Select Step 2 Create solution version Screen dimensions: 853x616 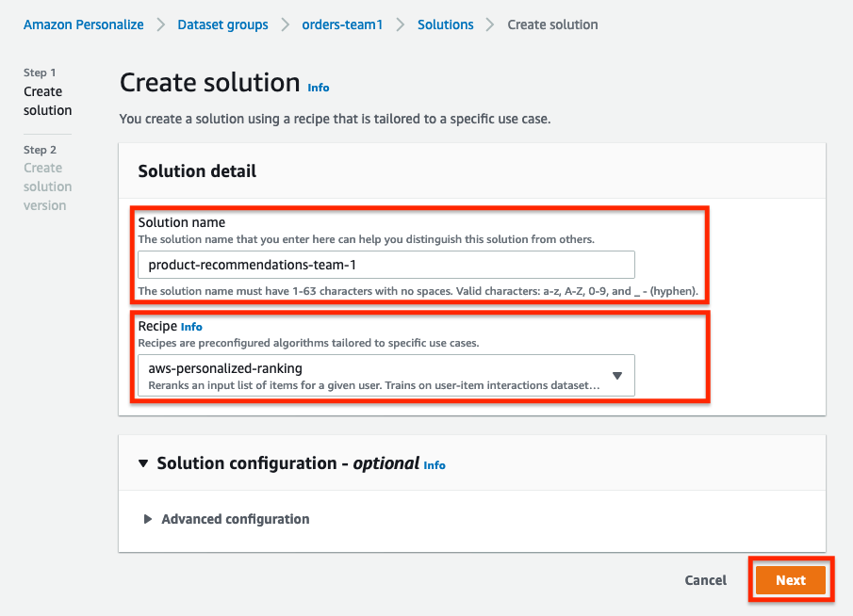47,178
